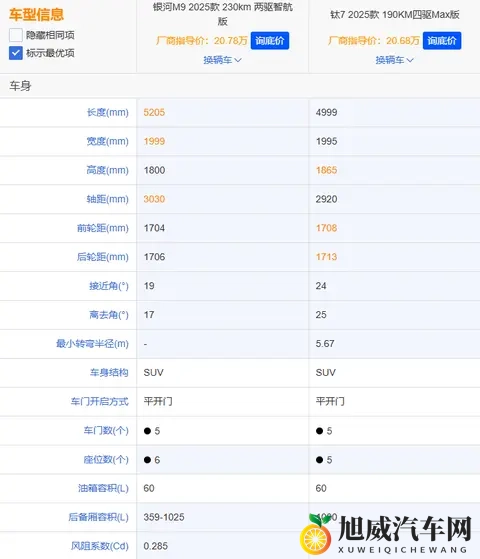
Task: Select the highlighted rear track value 1713
Action: [326, 257]
